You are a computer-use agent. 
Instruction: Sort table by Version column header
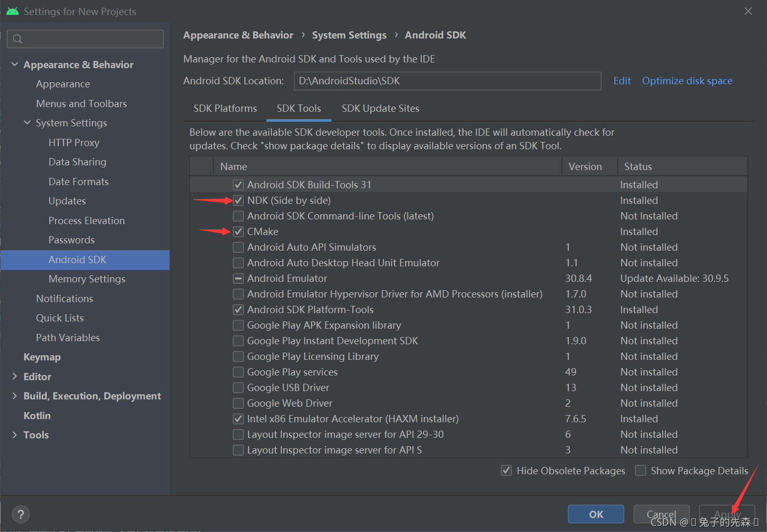tap(590, 166)
